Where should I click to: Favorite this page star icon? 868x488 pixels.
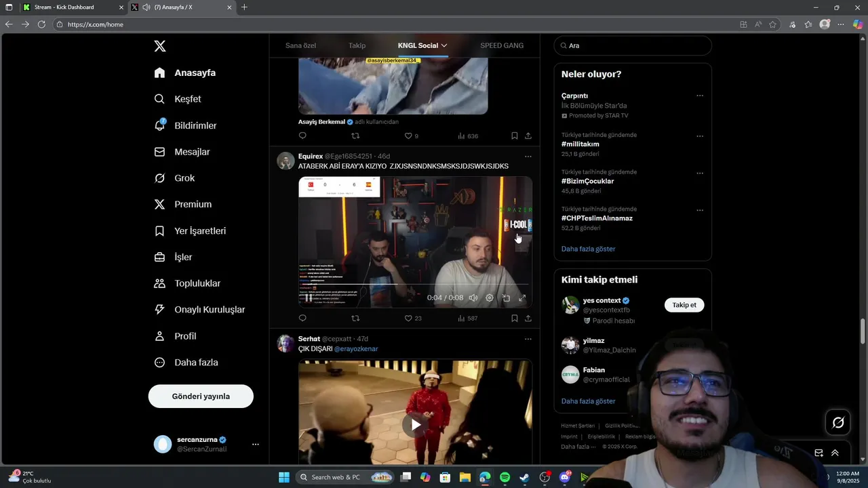coord(772,24)
